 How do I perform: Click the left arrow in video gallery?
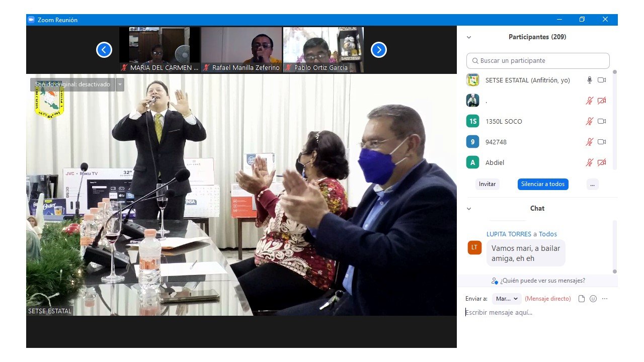pos(104,50)
